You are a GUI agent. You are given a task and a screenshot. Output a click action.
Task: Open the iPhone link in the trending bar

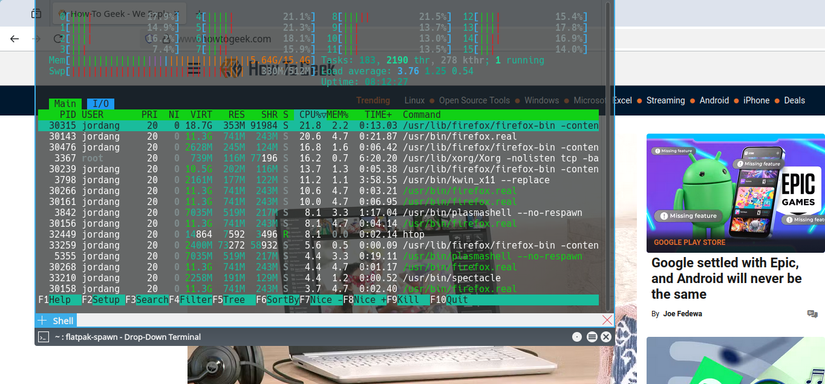[756, 100]
